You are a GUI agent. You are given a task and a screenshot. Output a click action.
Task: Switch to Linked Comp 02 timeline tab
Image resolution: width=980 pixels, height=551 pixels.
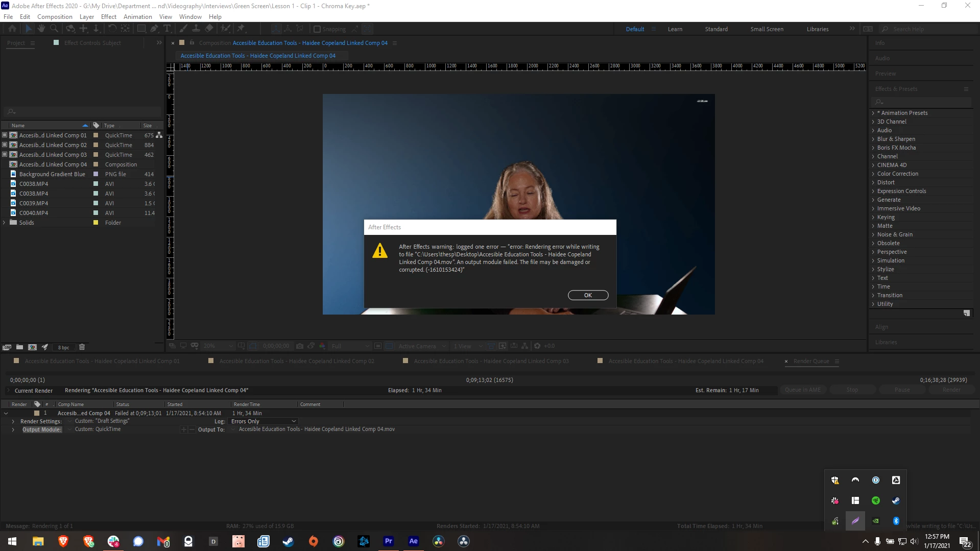tap(296, 361)
